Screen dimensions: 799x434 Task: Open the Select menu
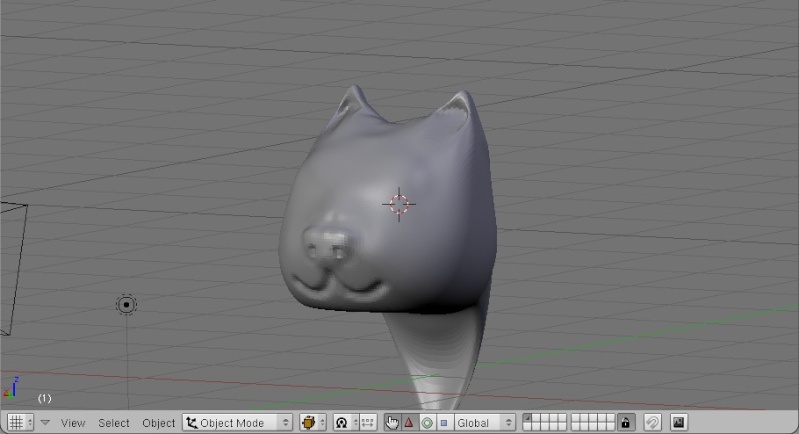click(114, 423)
